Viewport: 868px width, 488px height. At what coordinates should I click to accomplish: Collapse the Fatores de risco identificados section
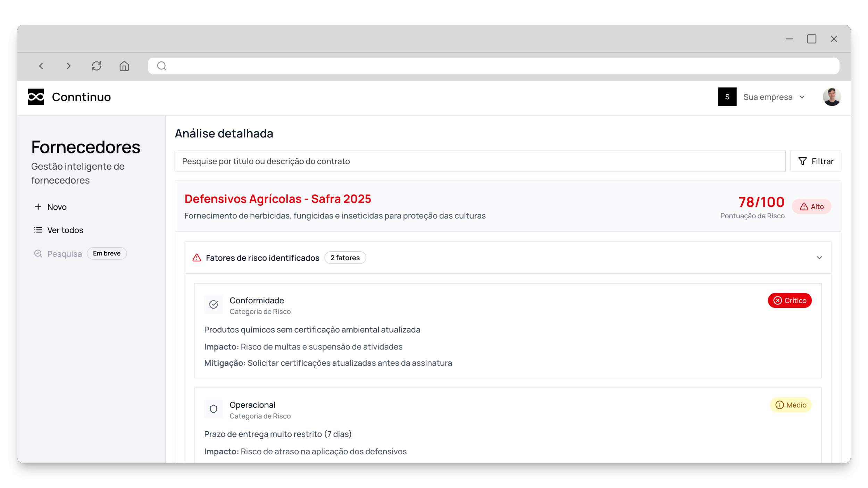(x=819, y=258)
